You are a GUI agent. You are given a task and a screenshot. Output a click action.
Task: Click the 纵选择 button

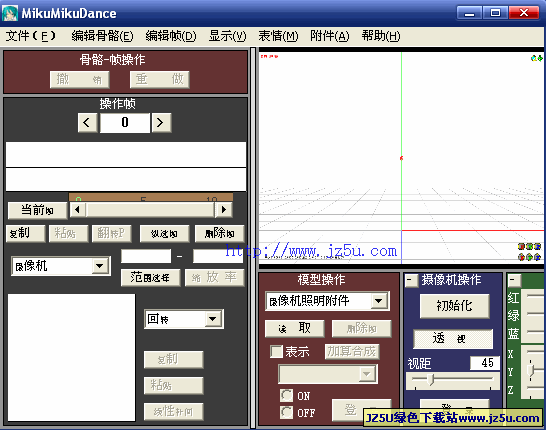coord(164,233)
